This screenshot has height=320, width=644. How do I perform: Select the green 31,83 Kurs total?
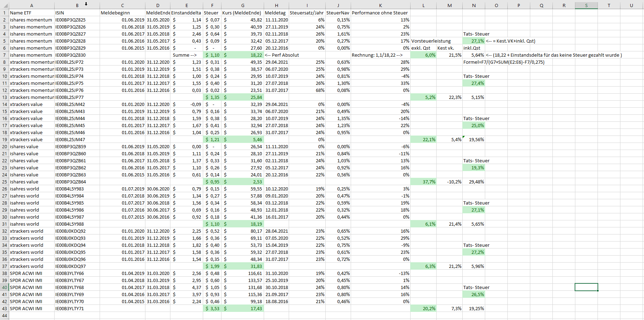click(243, 266)
